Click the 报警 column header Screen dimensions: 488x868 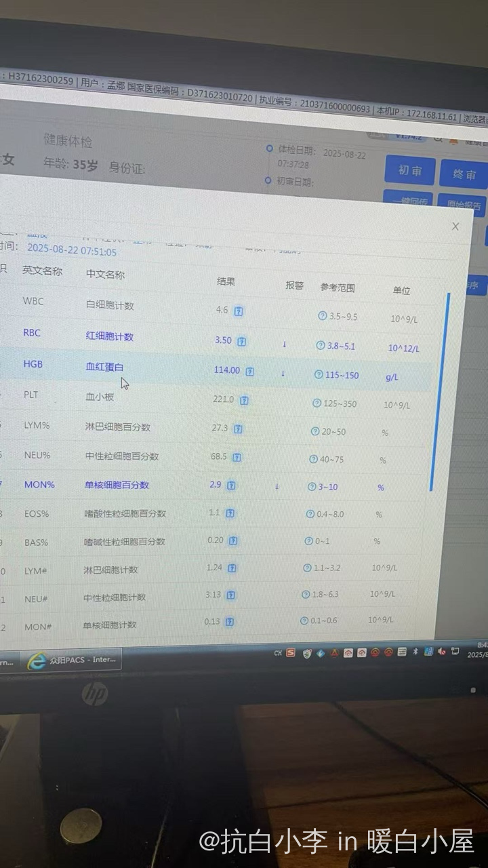[x=295, y=285]
